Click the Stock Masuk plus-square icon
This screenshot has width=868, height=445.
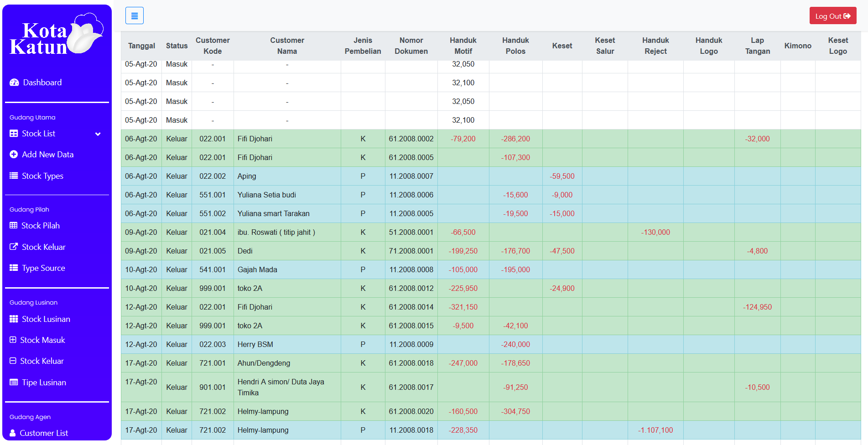tap(13, 340)
